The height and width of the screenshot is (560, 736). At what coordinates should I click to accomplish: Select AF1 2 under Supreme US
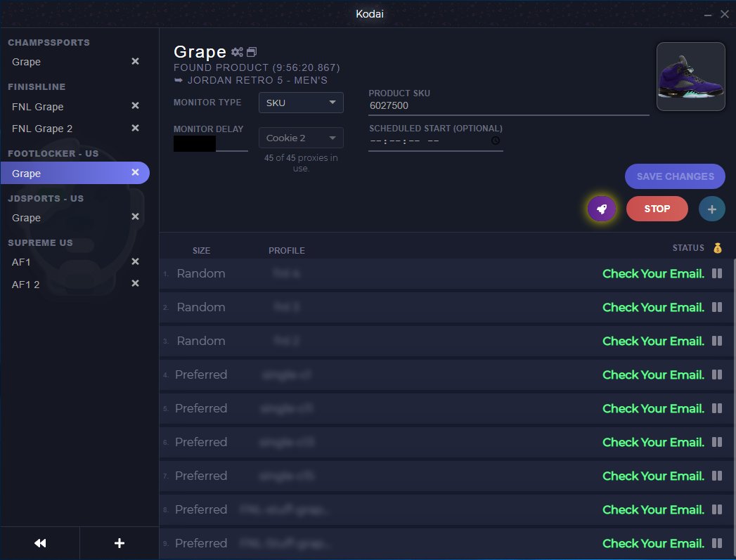[x=26, y=285]
